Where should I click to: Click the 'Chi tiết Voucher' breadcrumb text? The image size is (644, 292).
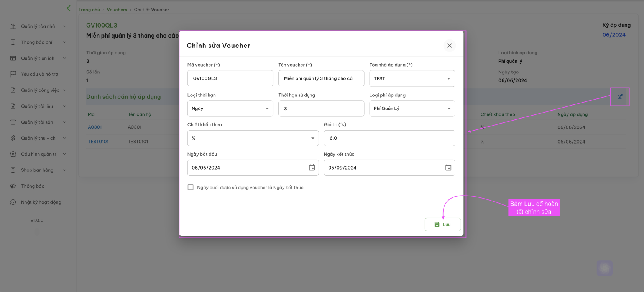coord(151,10)
